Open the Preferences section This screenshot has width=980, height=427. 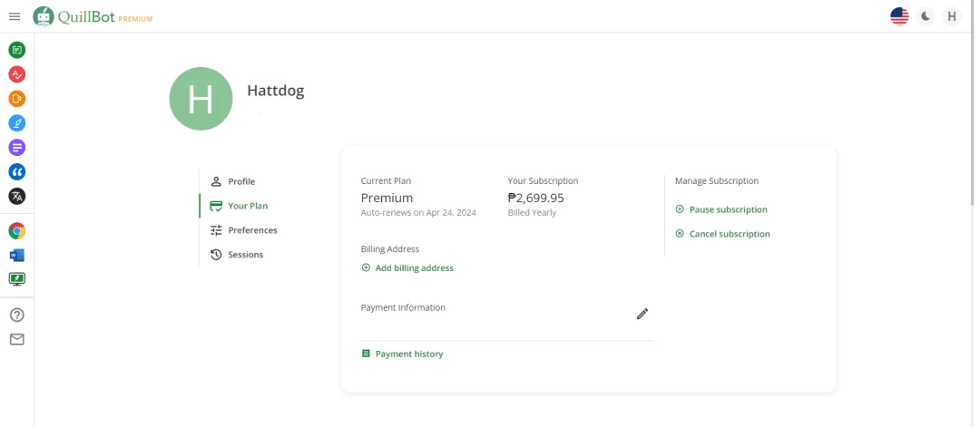coord(243,229)
